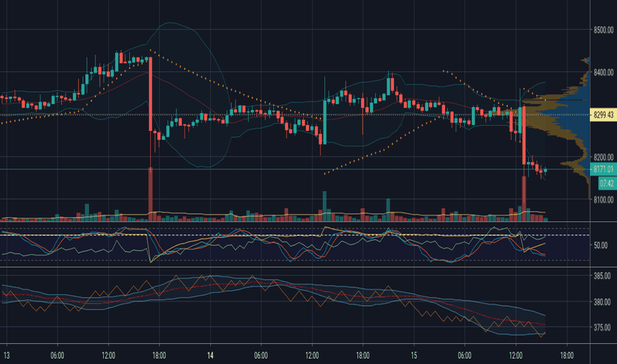This screenshot has width=617, height=364.
Task: Click the 375.00 lower indicator label
Action: (x=602, y=328)
